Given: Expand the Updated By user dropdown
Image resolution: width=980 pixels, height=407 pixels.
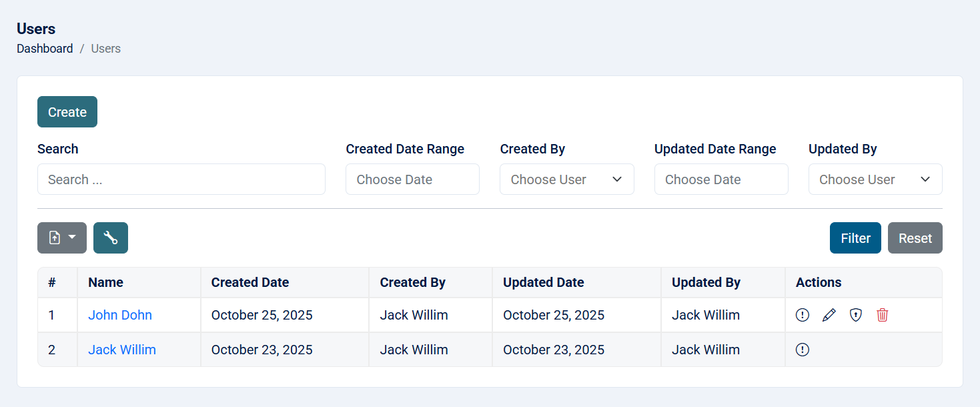Looking at the screenshot, I should tap(875, 179).
